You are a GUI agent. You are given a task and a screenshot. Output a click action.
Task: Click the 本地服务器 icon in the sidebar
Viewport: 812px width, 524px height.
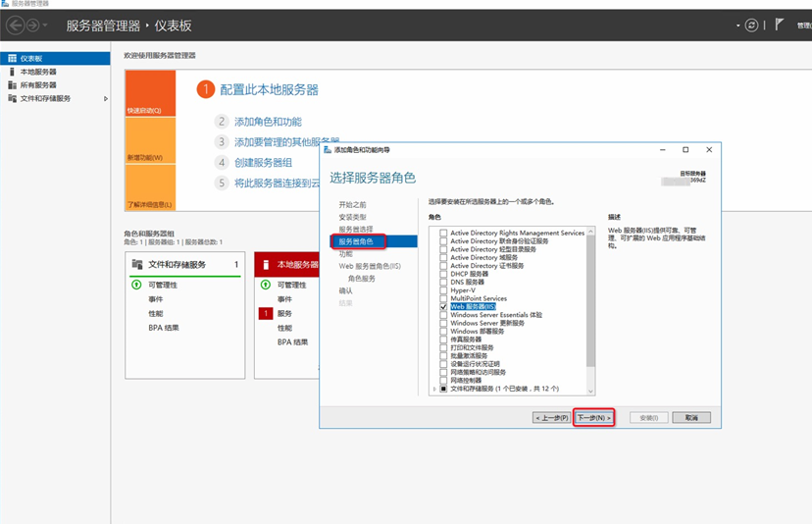pyautogui.click(x=12, y=72)
